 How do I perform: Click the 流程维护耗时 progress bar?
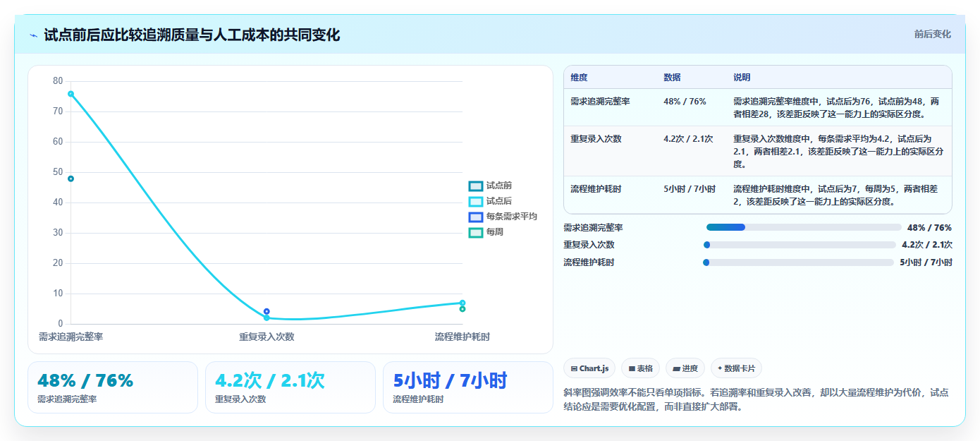[798, 262]
